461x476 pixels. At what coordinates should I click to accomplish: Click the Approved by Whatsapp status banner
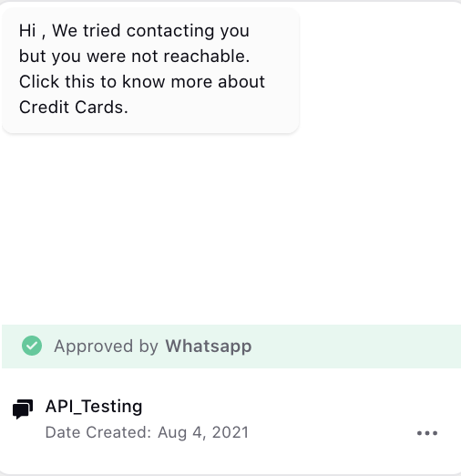(231, 347)
